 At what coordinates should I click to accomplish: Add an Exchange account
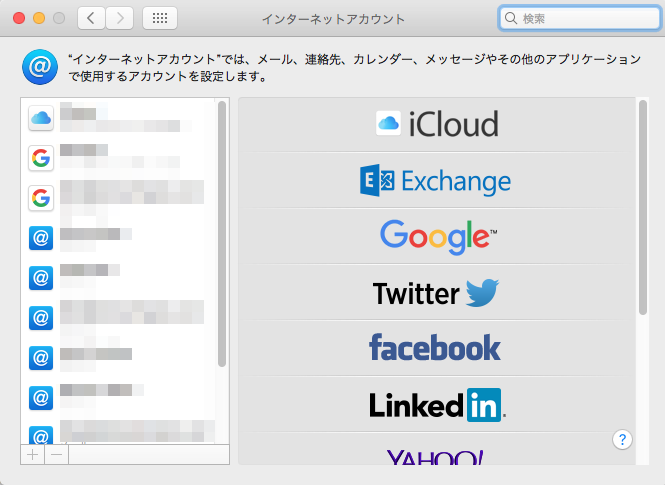[436, 180]
